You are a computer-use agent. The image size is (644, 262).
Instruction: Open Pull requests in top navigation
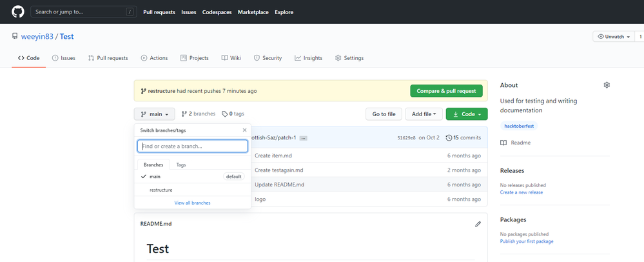[159, 12]
